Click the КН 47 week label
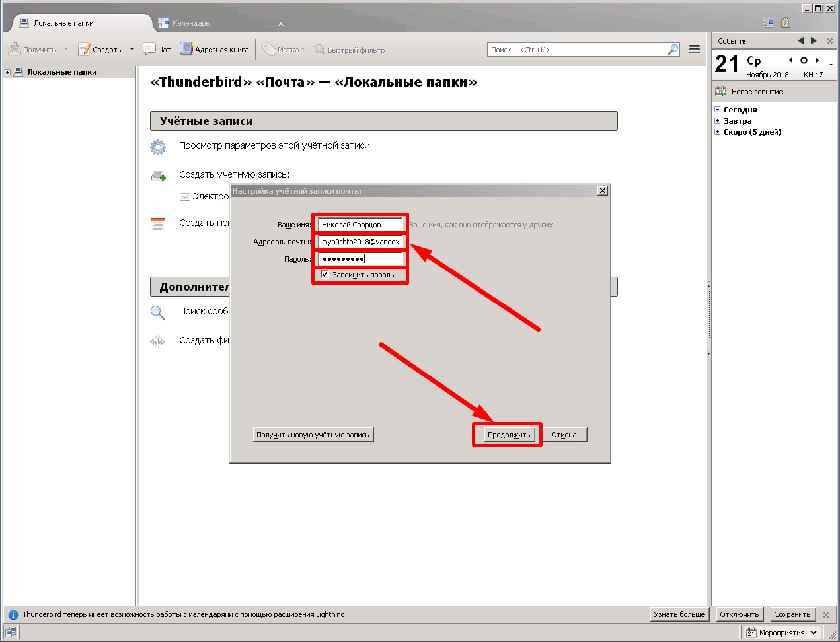 click(x=813, y=75)
